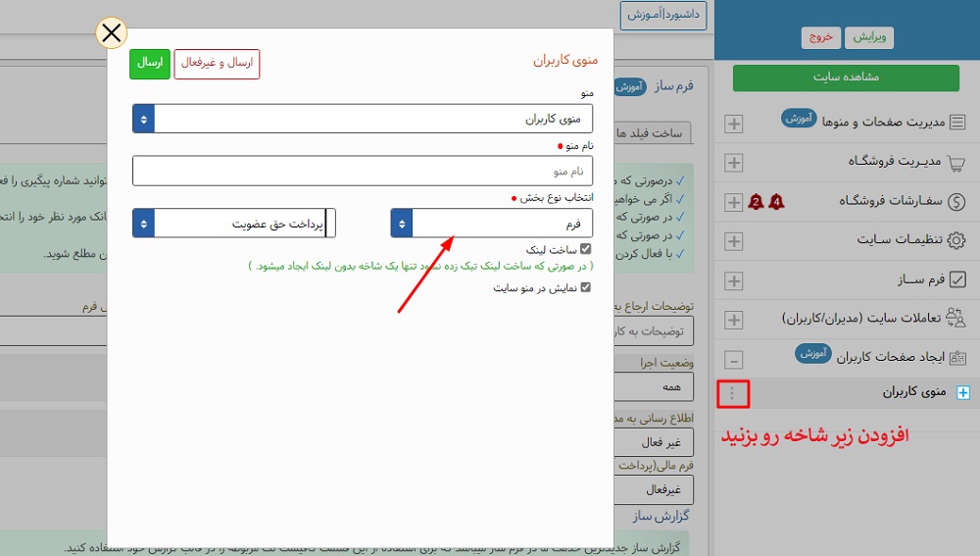Click the checkbox-style icon for فرم ساز
980x556 pixels.
[x=957, y=280]
